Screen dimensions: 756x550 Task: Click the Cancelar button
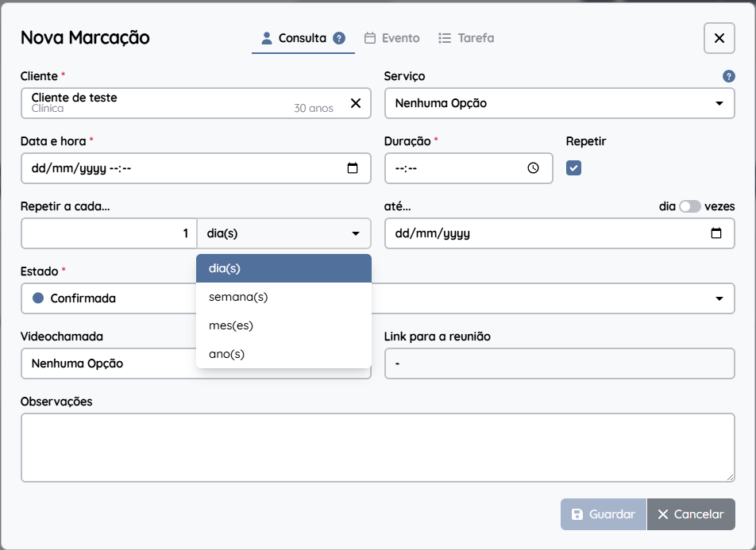691,514
